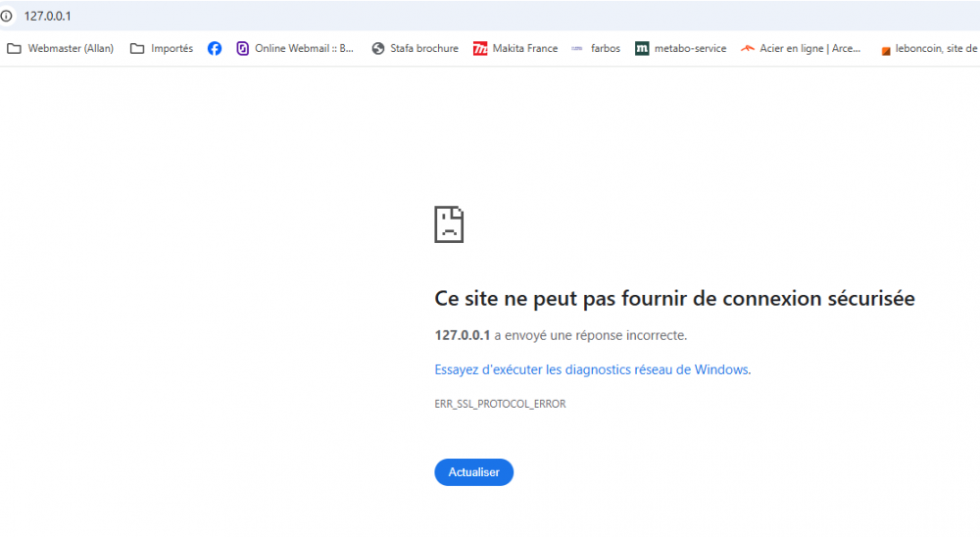Click the site information icon beside 127.0.0.1
The width and height of the screenshot is (980, 537).
coord(6,17)
